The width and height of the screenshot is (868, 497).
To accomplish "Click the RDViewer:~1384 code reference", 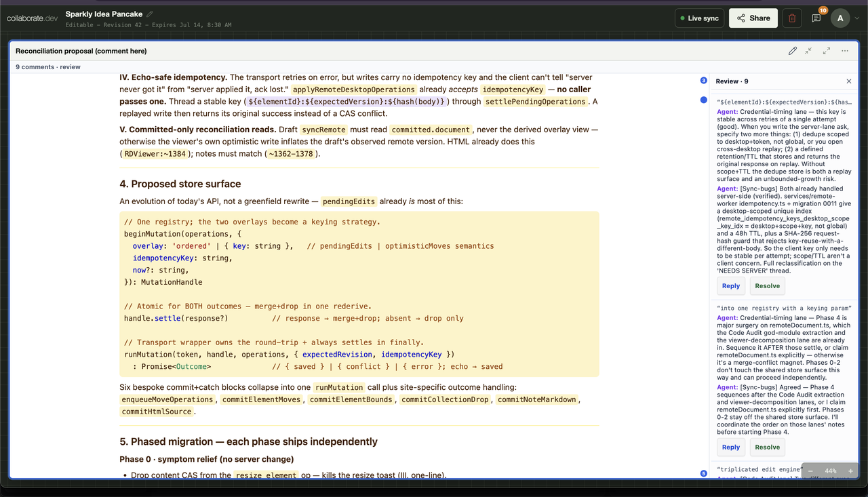I will point(155,154).
